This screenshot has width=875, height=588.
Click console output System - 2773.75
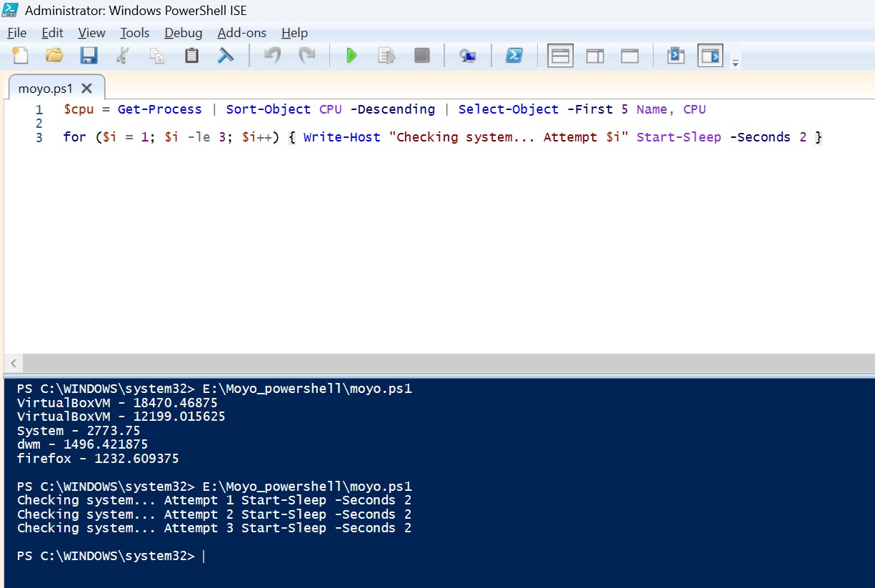(79, 431)
